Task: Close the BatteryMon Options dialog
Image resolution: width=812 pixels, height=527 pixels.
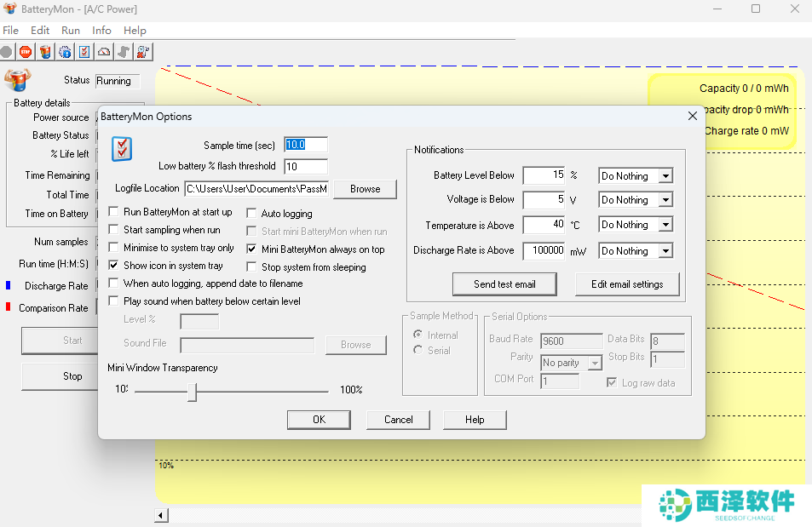Action: (693, 116)
